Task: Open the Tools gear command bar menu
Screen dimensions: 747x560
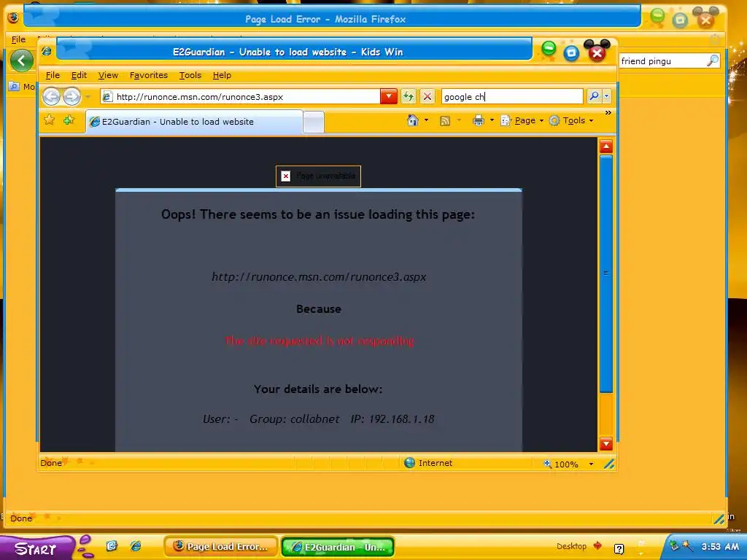Action: (570, 120)
